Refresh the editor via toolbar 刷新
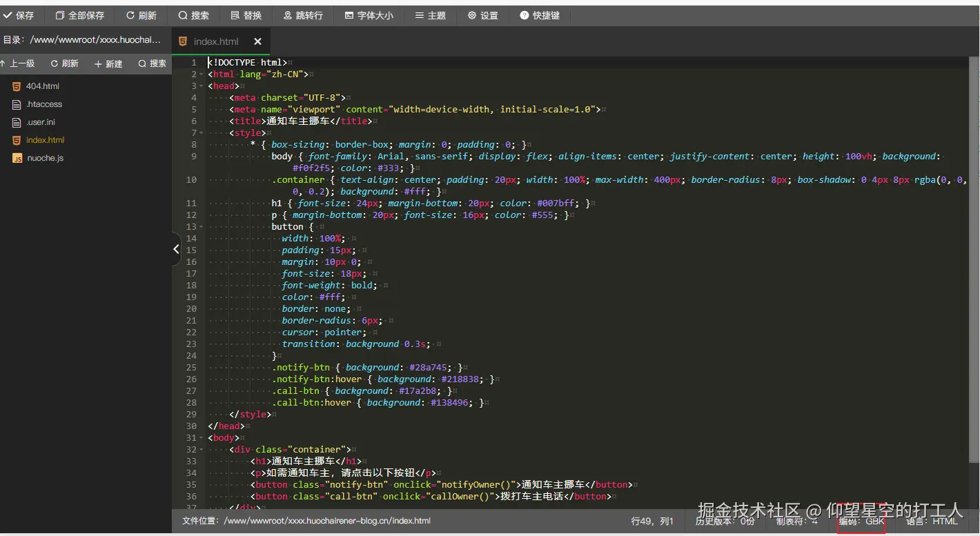980x536 pixels. [x=141, y=15]
